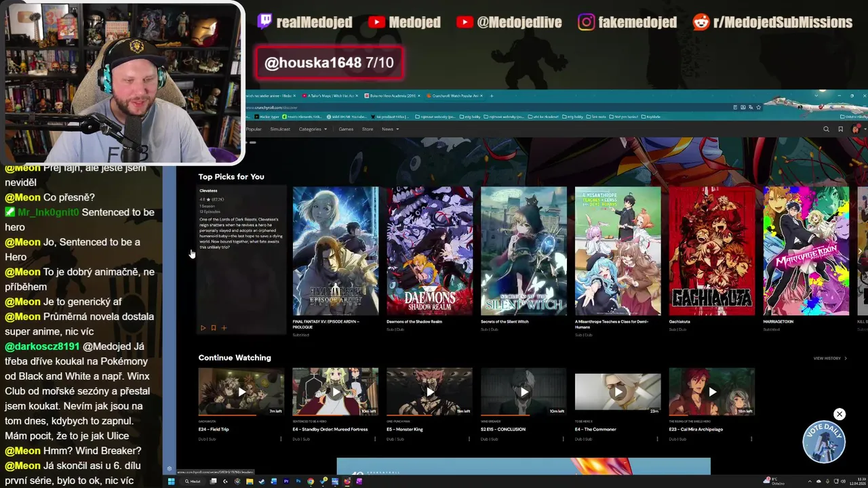Open the Simulcast nav item
The image size is (868, 488).
click(x=280, y=129)
